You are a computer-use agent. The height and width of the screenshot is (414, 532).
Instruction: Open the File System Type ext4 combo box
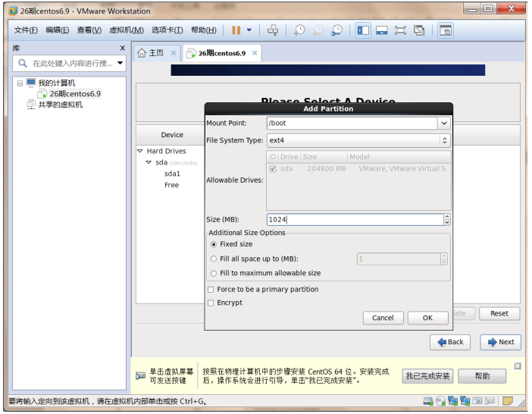pos(358,140)
